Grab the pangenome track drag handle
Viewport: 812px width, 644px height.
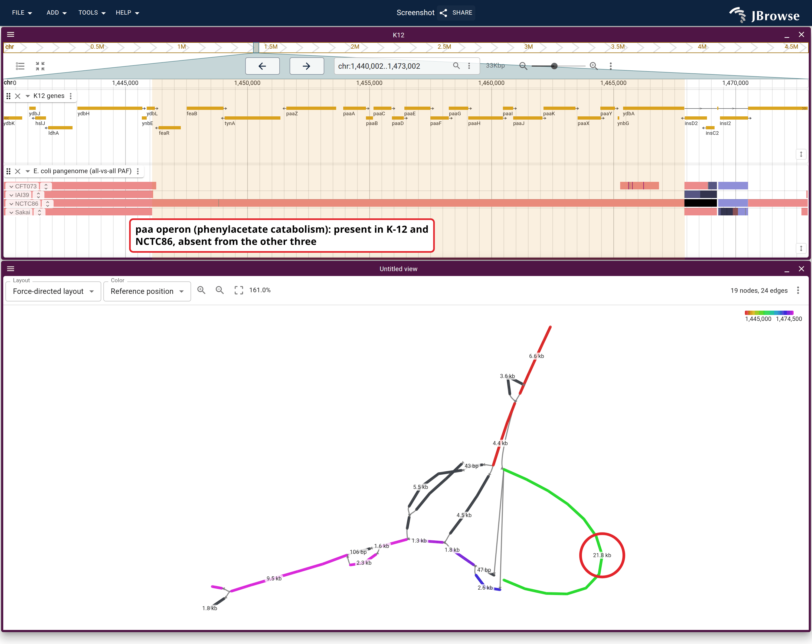pos(8,171)
